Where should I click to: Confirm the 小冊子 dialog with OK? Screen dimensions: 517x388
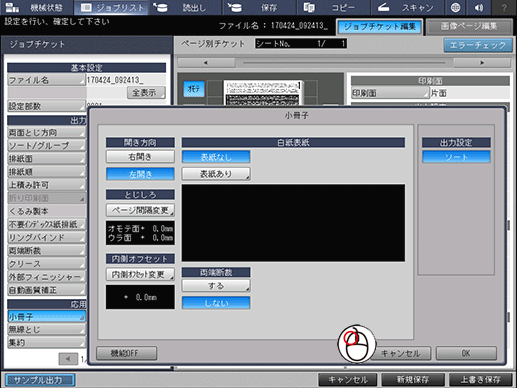coord(466,353)
